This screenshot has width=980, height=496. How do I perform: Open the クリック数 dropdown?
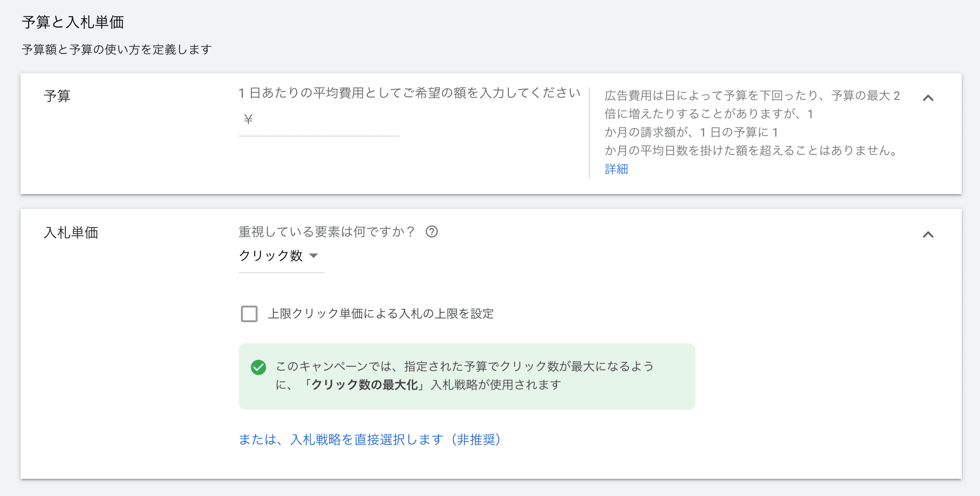coord(281,256)
